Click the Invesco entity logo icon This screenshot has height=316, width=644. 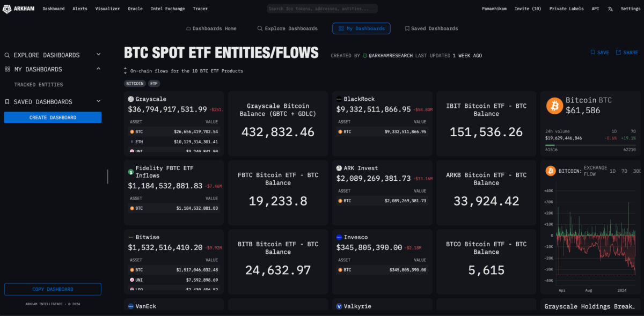(x=339, y=237)
